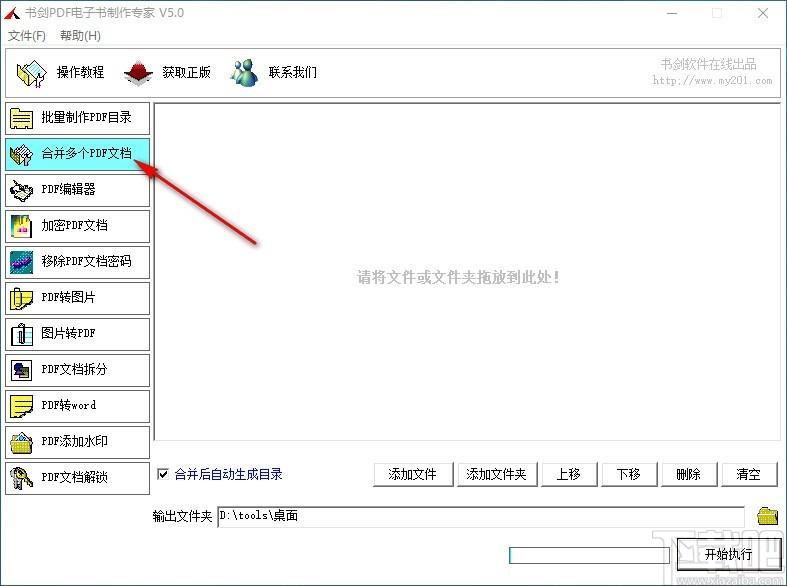Browse for output folder with folder icon
This screenshot has height=586, width=787.
tap(767, 516)
